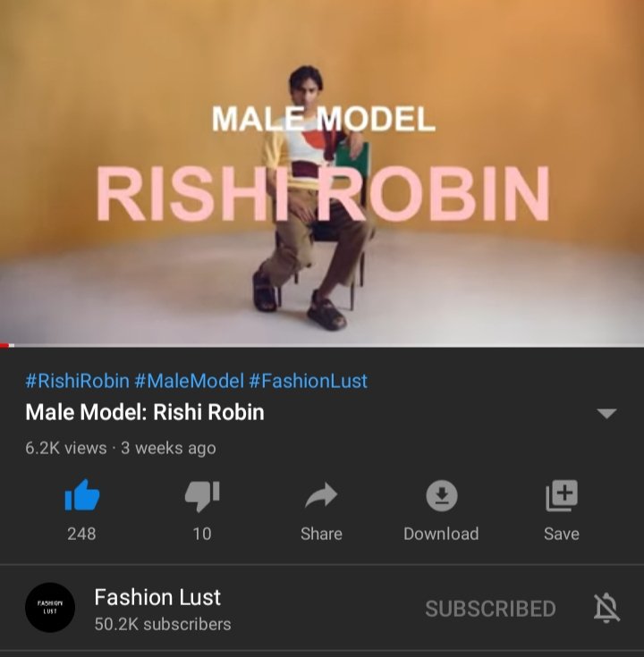Tap the blue thumbs-up like icon
The width and height of the screenshot is (644, 657).
[82, 495]
